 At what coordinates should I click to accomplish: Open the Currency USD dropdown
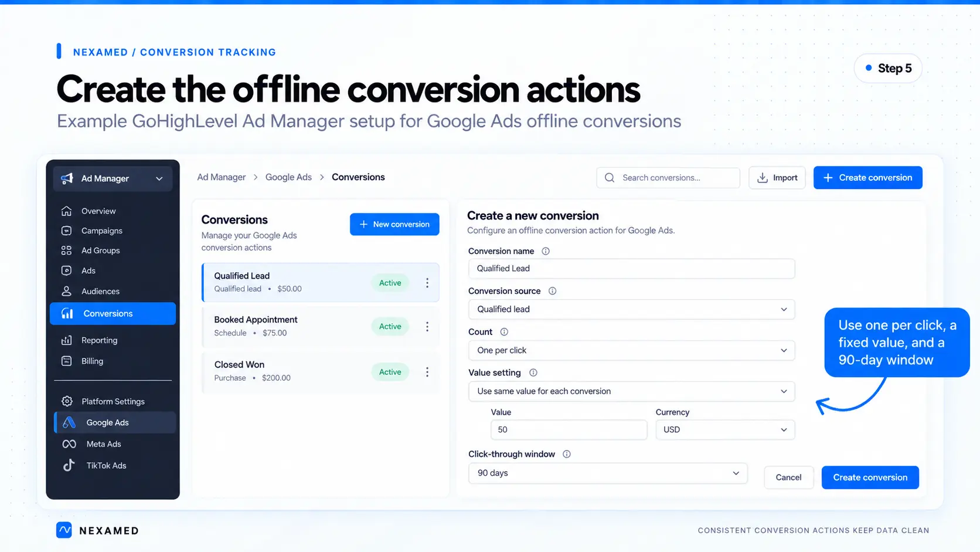(725, 429)
